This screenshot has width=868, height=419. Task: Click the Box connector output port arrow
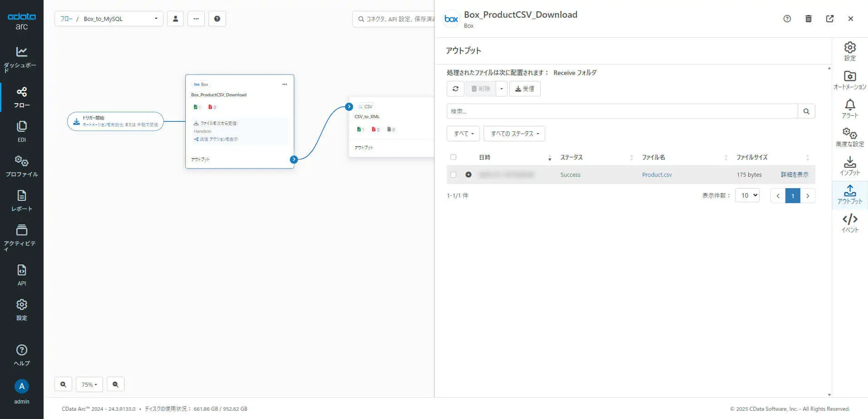[294, 160]
